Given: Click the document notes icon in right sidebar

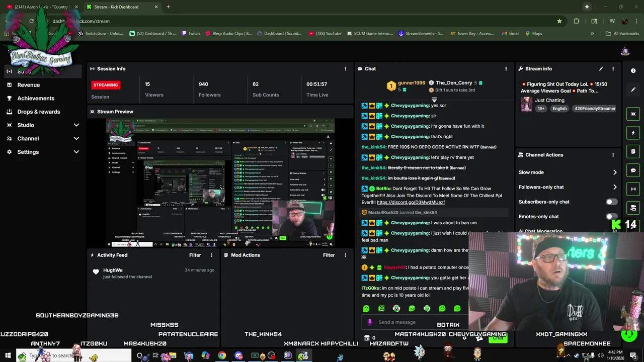Looking at the screenshot, I should (633, 152).
